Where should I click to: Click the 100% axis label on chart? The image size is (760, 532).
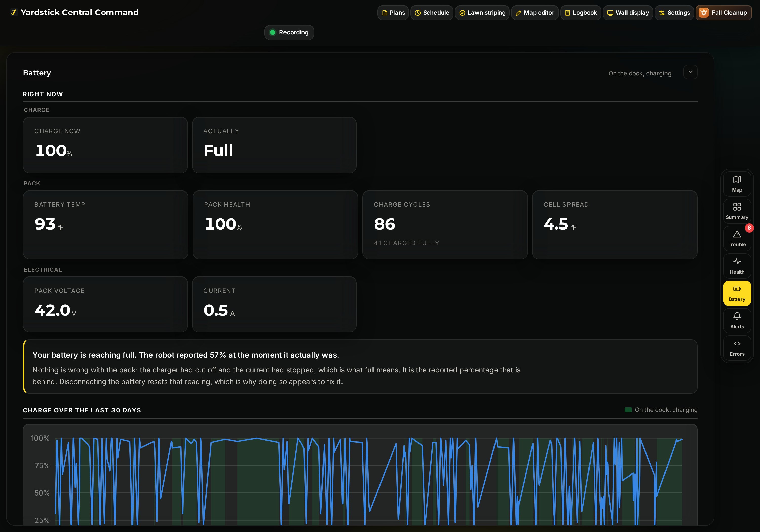pos(40,438)
